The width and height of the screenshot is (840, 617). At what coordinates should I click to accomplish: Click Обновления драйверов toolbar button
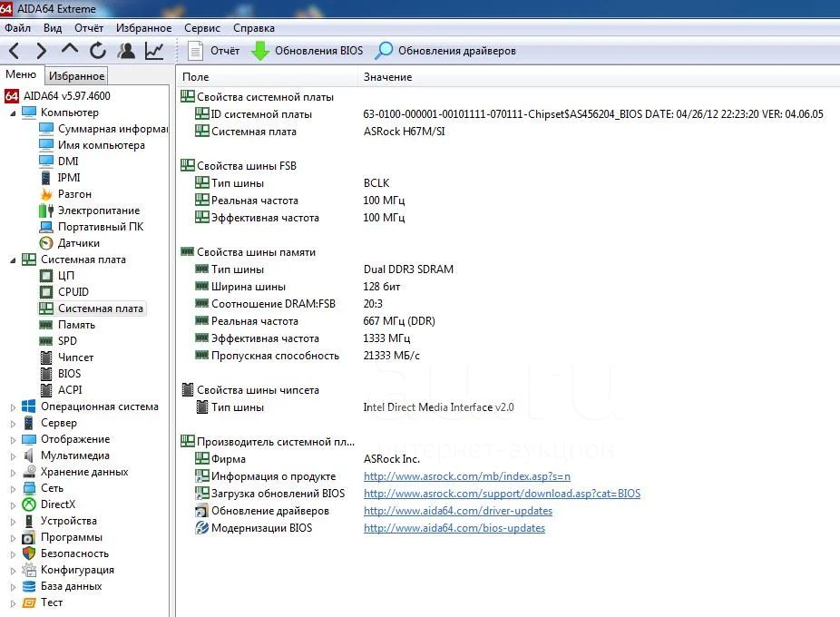pyautogui.click(x=445, y=51)
